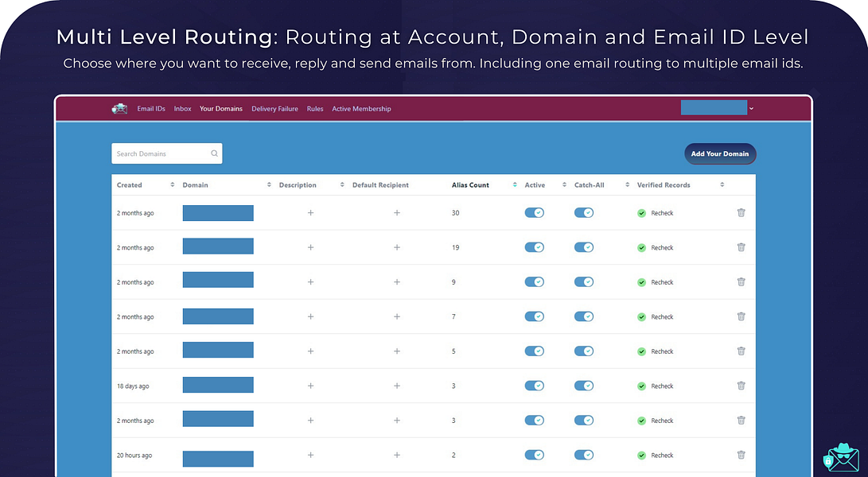Sort by the Alias Count column arrows
868x477 pixels.
515,184
